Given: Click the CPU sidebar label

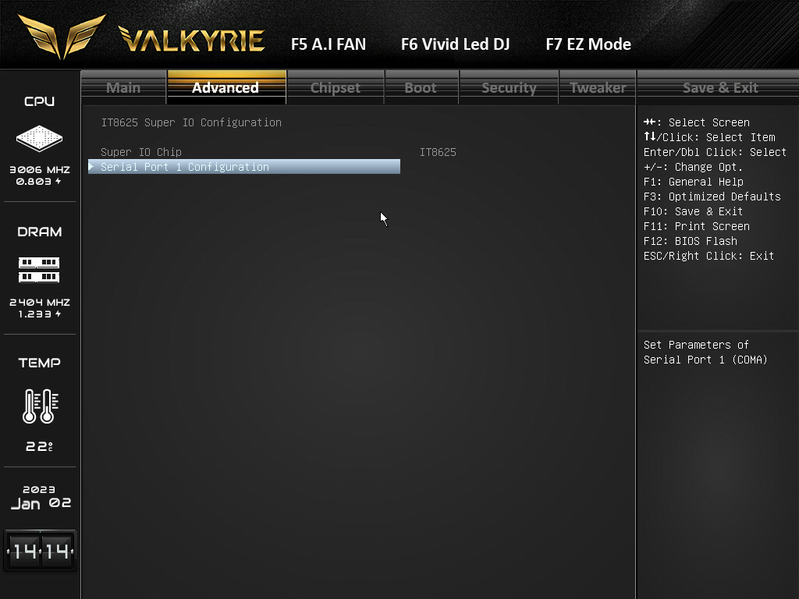Looking at the screenshot, I should click(x=39, y=101).
